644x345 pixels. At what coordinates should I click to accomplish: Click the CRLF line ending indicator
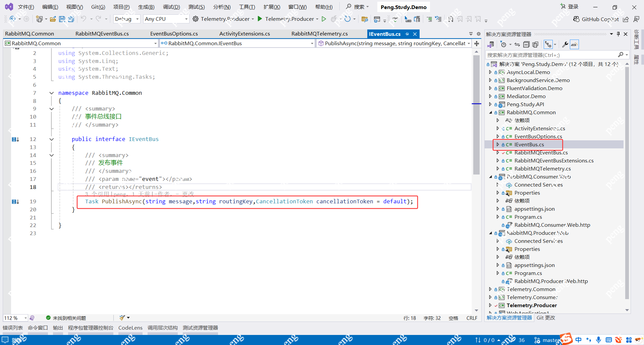tap(472, 318)
